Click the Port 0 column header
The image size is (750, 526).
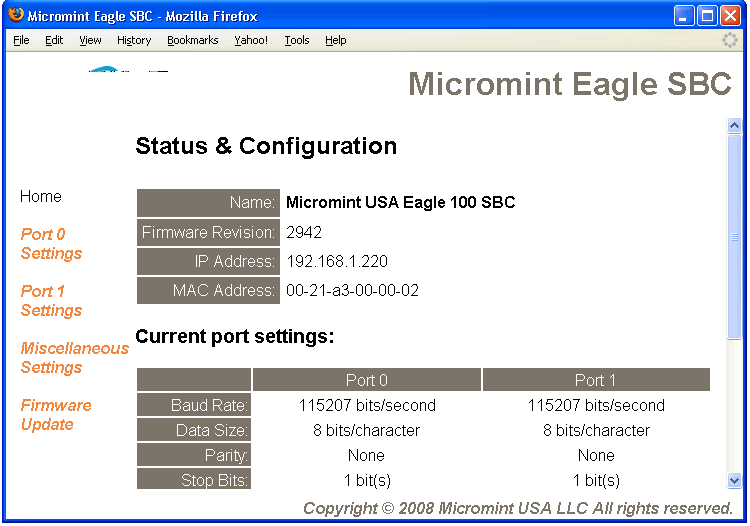click(366, 380)
